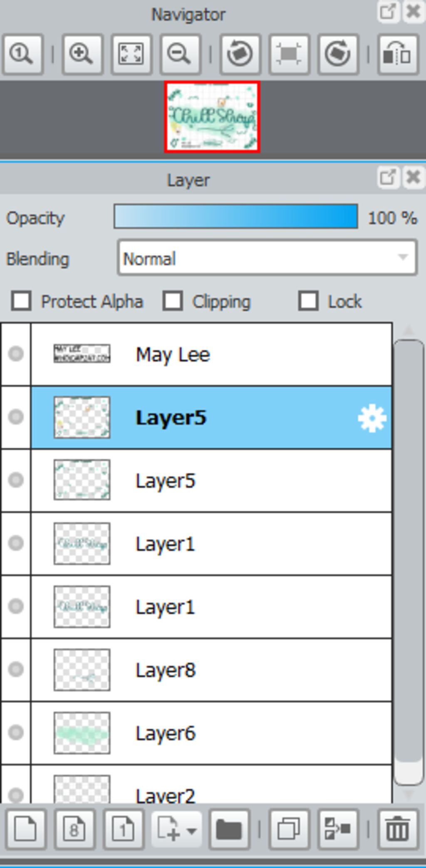Image resolution: width=426 pixels, height=868 pixels.
Task: Adjust the layer Opacity slider
Action: coord(235,216)
